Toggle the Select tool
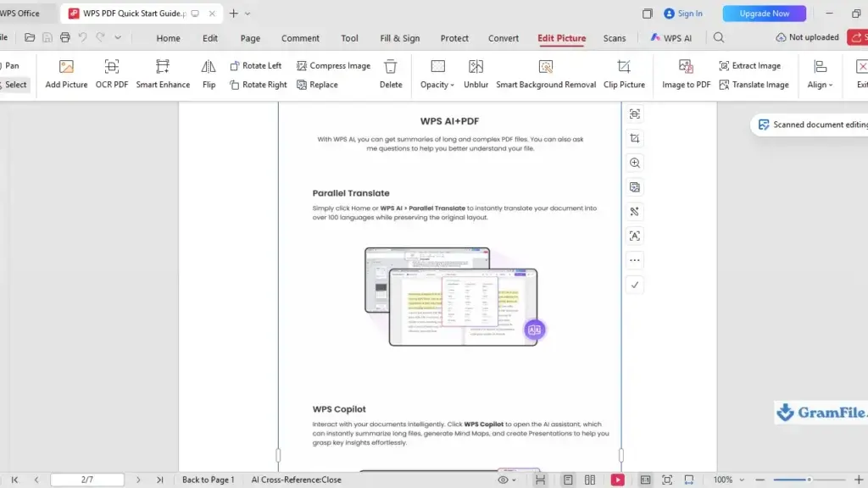Viewport: 868px width, 488px height. coord(15,85)
